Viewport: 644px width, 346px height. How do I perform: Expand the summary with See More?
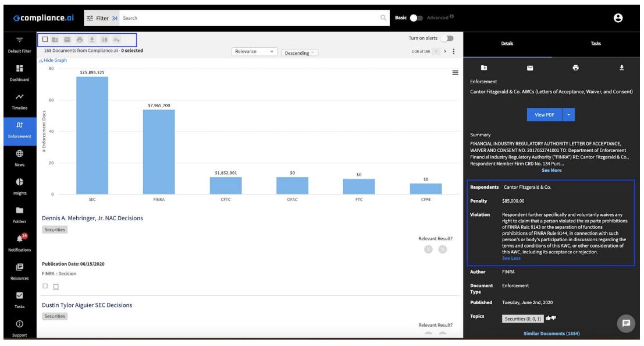(x=551, y=170)
